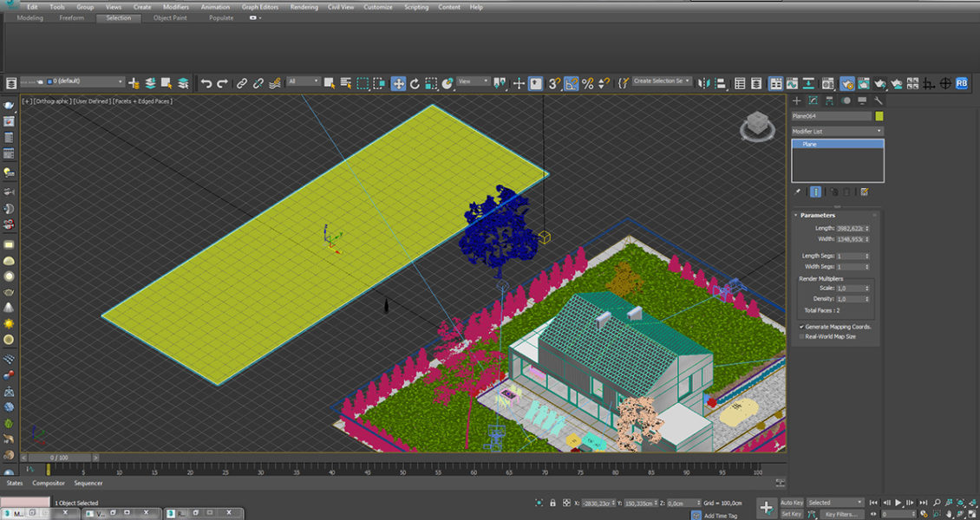Toggle Auto Key animation mode

coord(792,503)
